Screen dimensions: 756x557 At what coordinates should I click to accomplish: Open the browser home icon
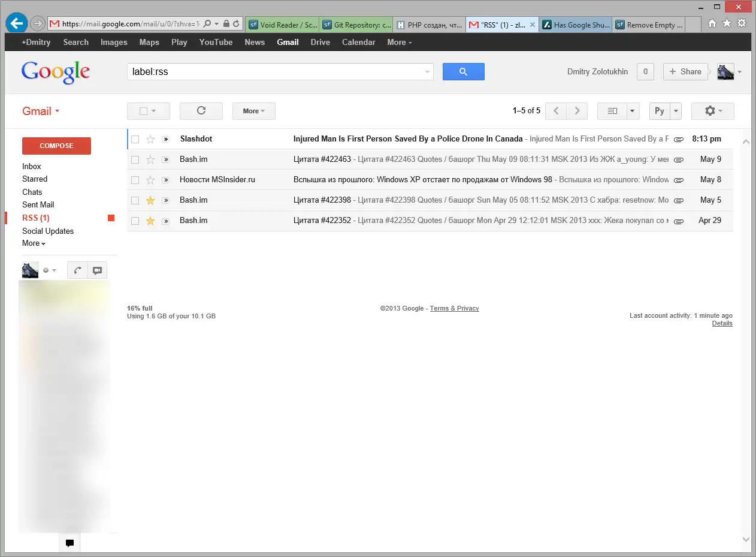pos(712,23)
